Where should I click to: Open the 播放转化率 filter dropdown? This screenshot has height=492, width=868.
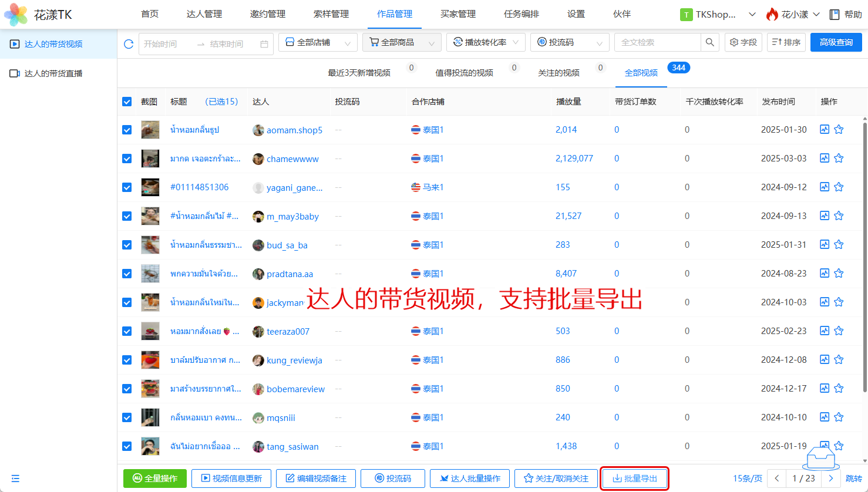pyautogui.click(x=486, y=43)
